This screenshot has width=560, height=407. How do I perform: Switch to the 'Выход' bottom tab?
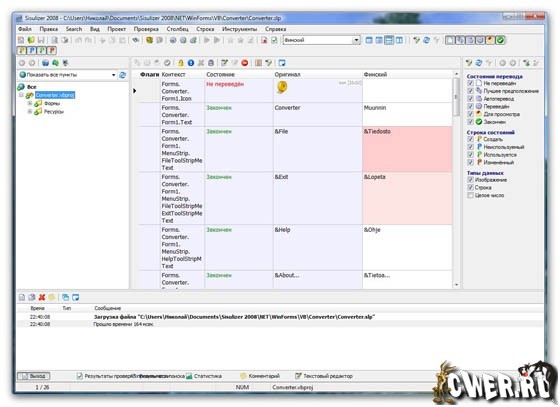click(x=34, y=376)
